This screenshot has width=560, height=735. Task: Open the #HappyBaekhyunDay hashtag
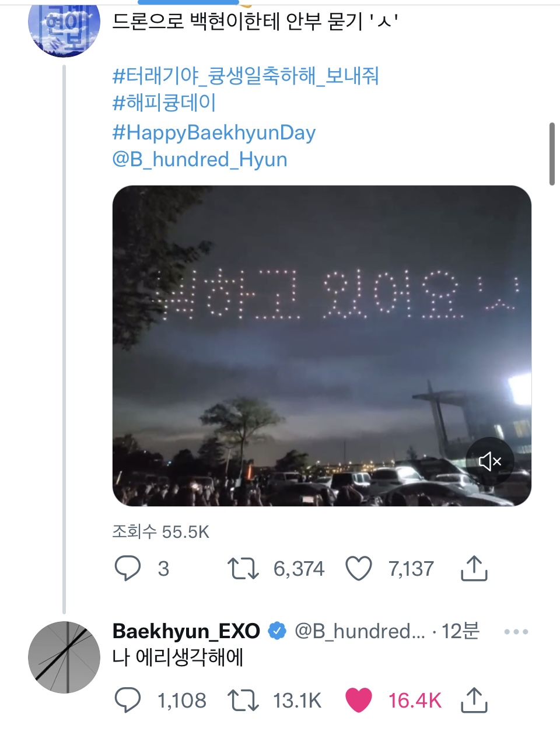(x=213, y=132)
